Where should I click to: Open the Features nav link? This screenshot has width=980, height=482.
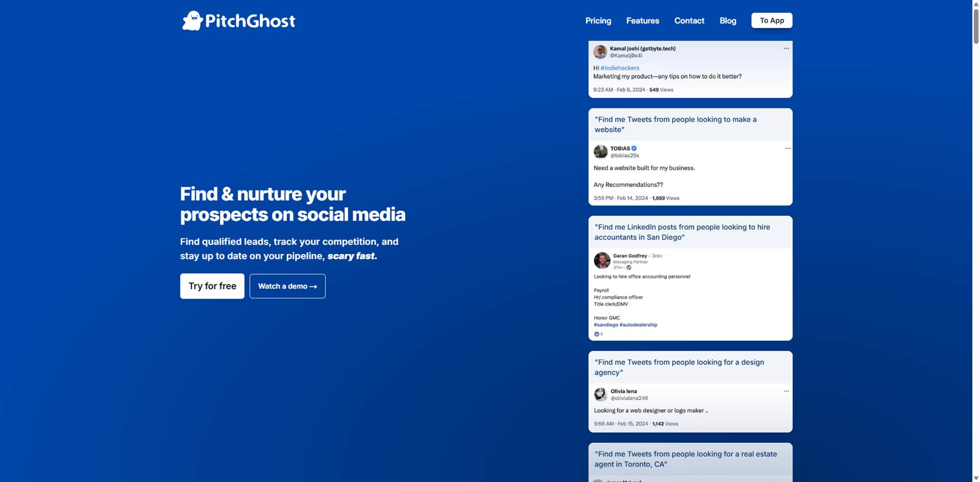(643, 20)
